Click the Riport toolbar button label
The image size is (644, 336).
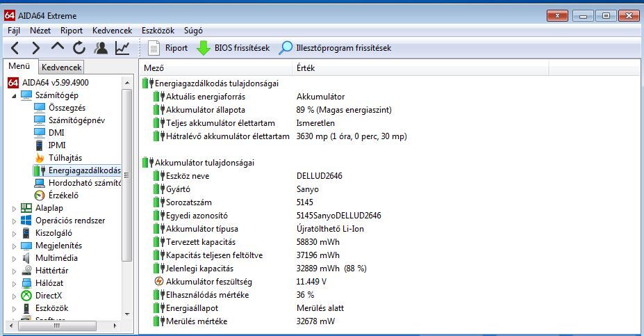click(176, 48)
